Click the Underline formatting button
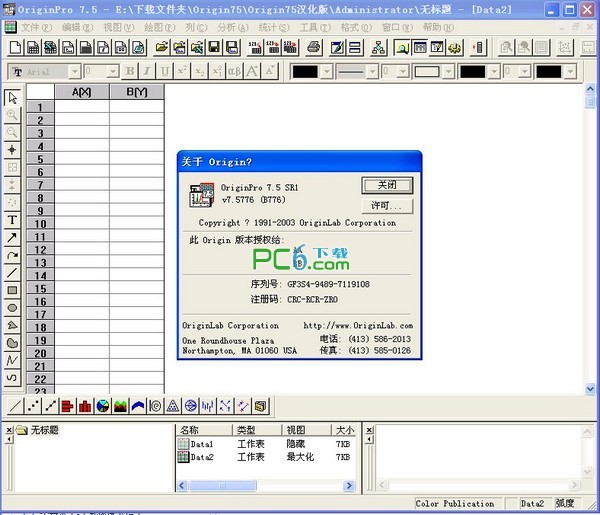The image size is (600, 515). tap(165, 71)
